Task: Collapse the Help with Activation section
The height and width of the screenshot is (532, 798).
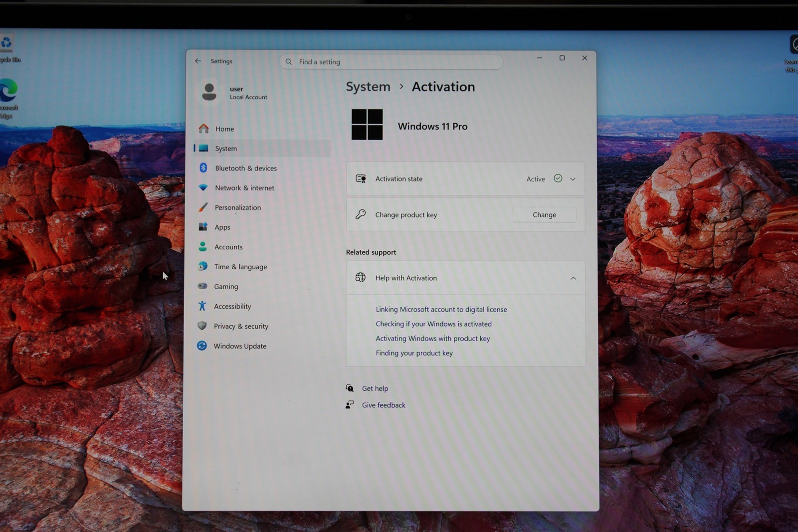Action: (x=573, y=278)
